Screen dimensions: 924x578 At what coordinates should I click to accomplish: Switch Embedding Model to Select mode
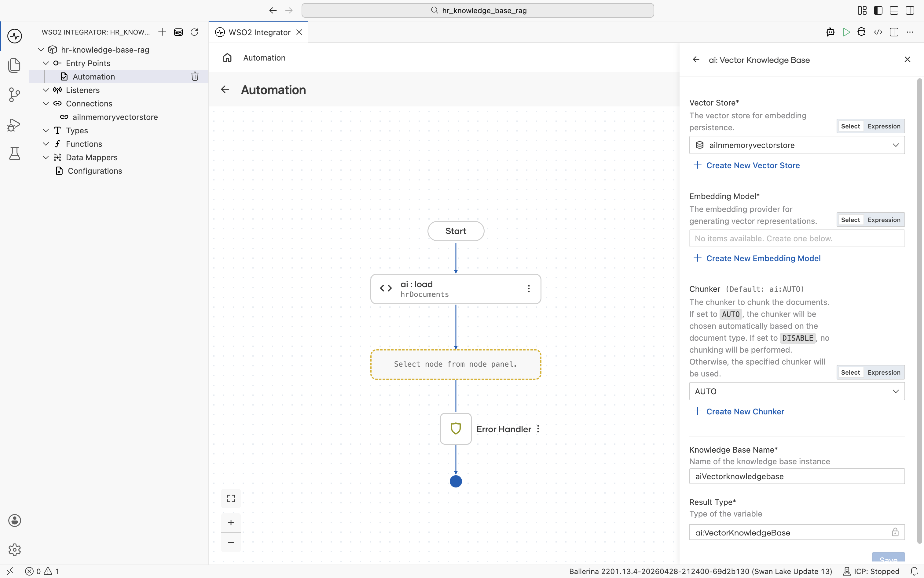pyautogui.click(x=850, y=220)
